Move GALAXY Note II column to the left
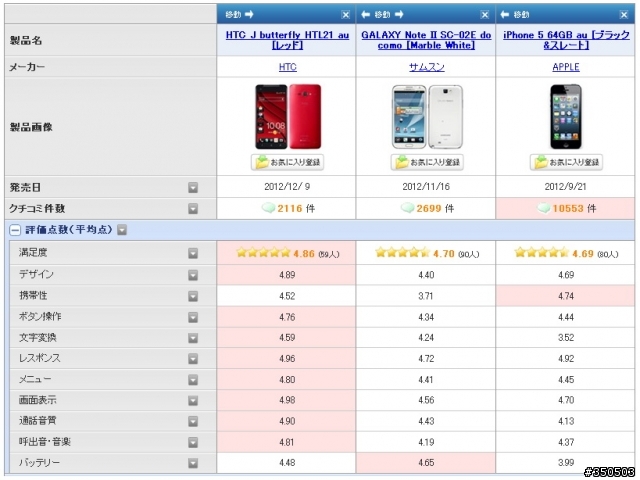Viewport: 640px width, 480px height. pos(366,15)
